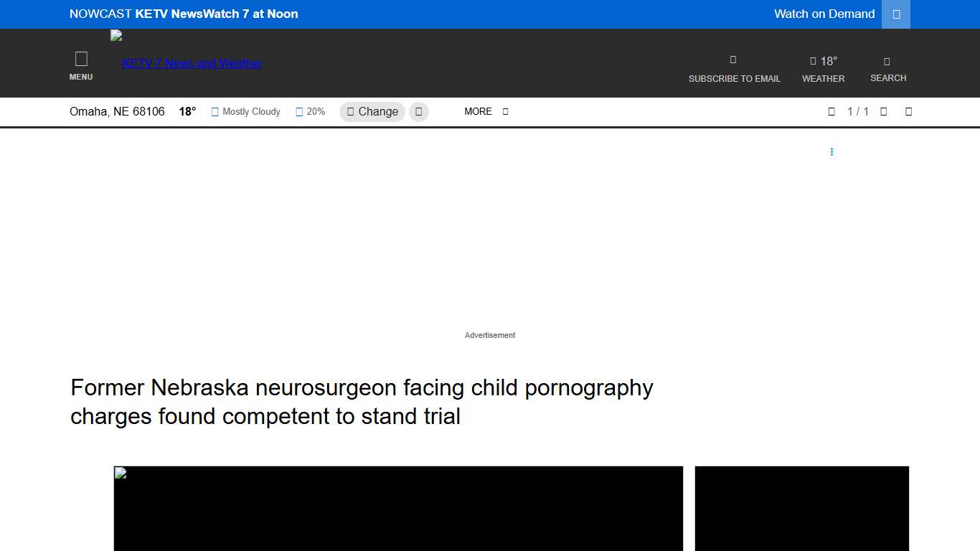Expand the MORE weather dropdown
The image size is (980, 551).
tap(478, 111)
